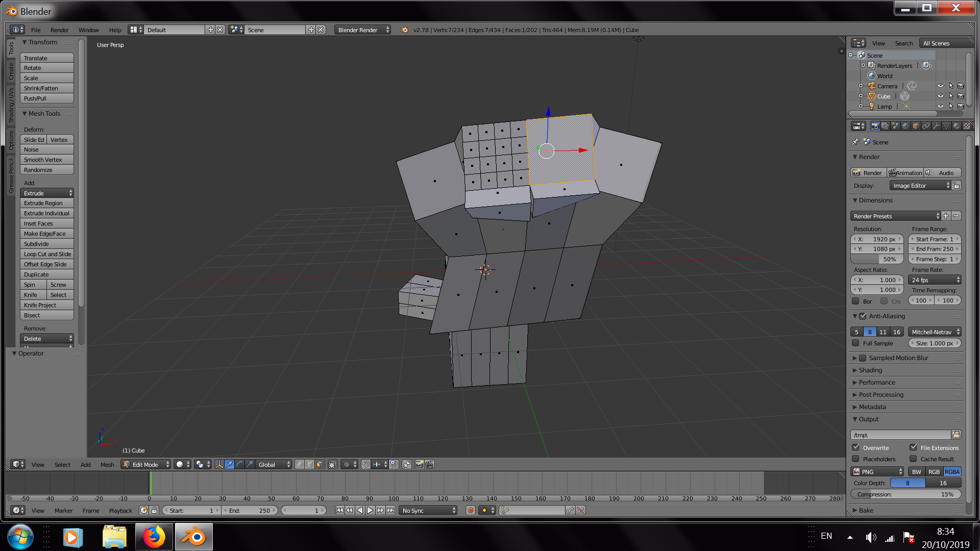Disable the Overwrite checkbox
980x551 pixels.
[856, 447]
